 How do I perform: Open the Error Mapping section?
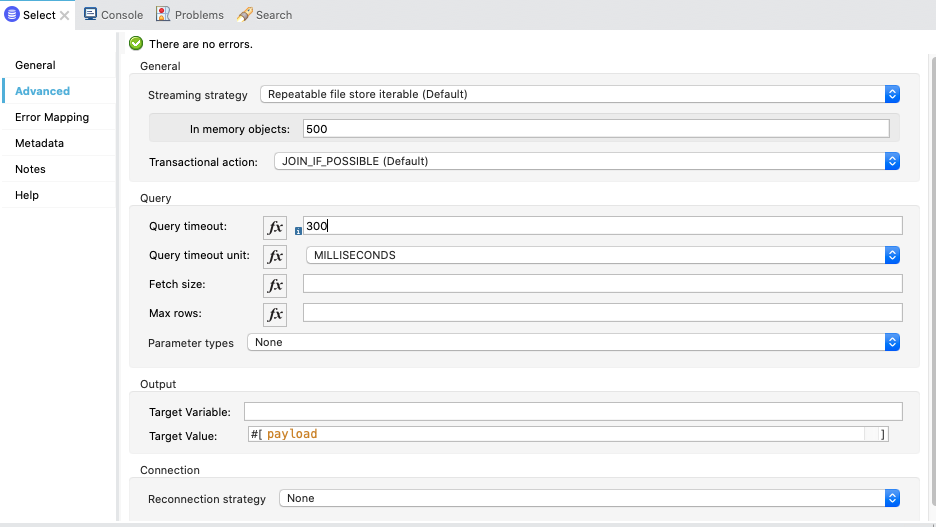[52, 117]
